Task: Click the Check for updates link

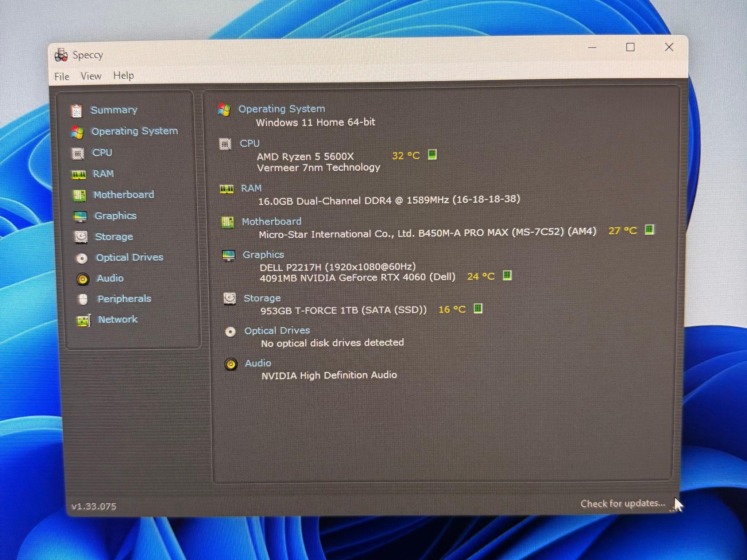Action: click(x=623, y=504)
